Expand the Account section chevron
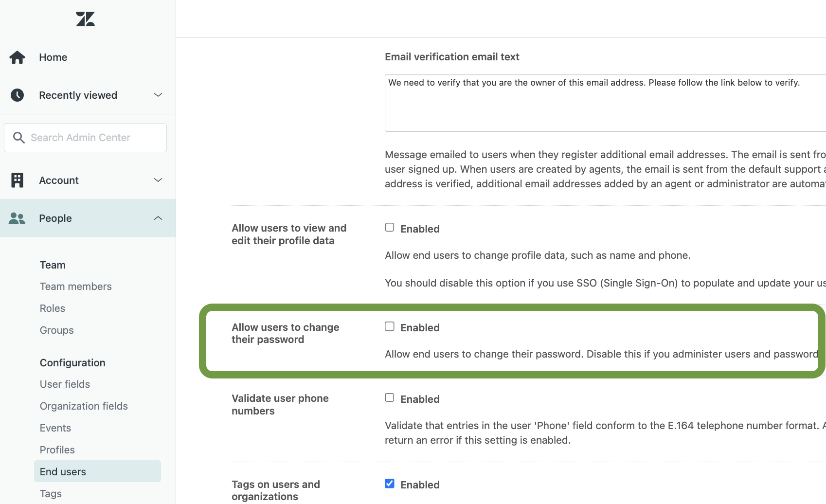826x504 pixels. point(158,180)
